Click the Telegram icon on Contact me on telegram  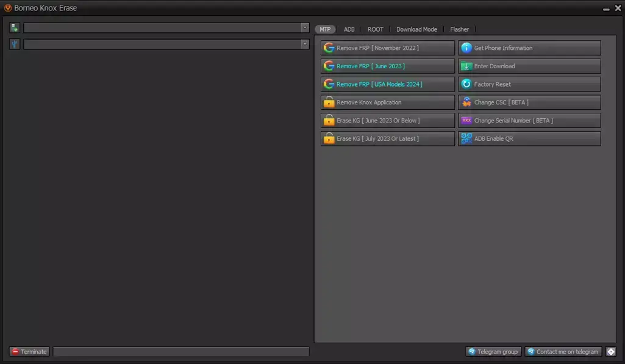point(531,352)
